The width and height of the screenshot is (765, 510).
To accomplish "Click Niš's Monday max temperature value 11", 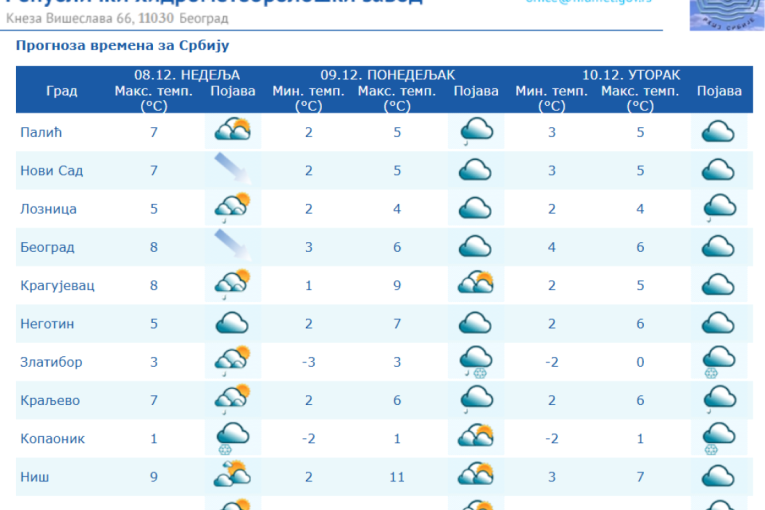I will coord(397,477).
